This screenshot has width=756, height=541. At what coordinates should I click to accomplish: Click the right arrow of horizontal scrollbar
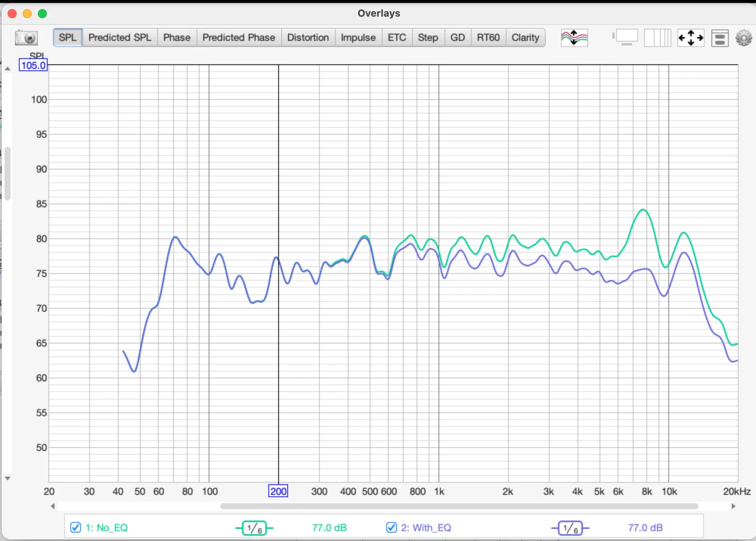(x=733, y=506)
